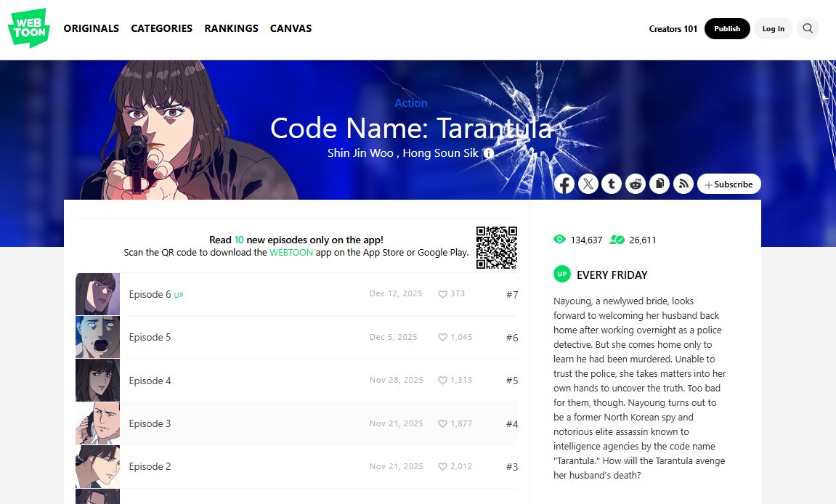The height and width of the screenshot is (504, 836).
Task: Click the #5 episode number
Action: (512, 381)
